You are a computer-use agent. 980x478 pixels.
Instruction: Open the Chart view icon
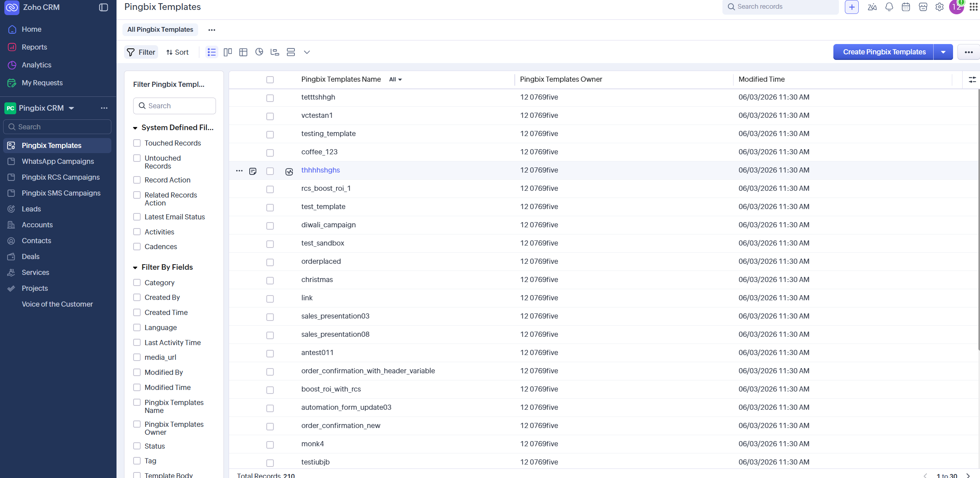click(259, 52)
